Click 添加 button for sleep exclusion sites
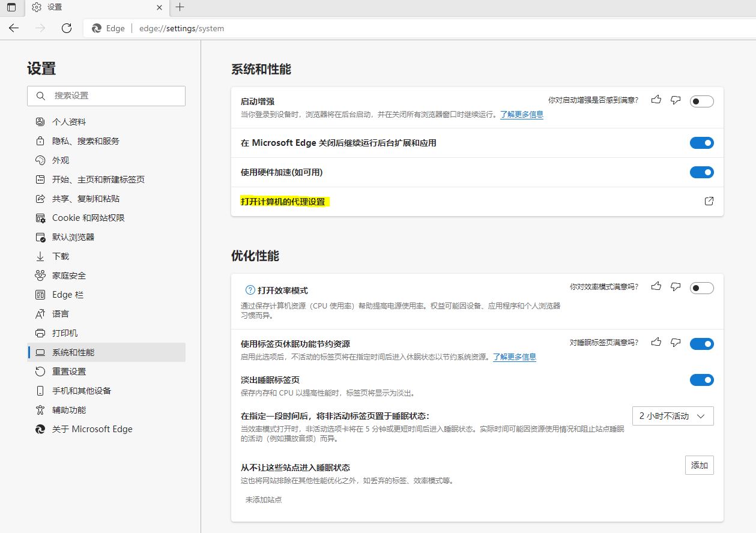Screen dimensions: 756x533 coord(699,465)
